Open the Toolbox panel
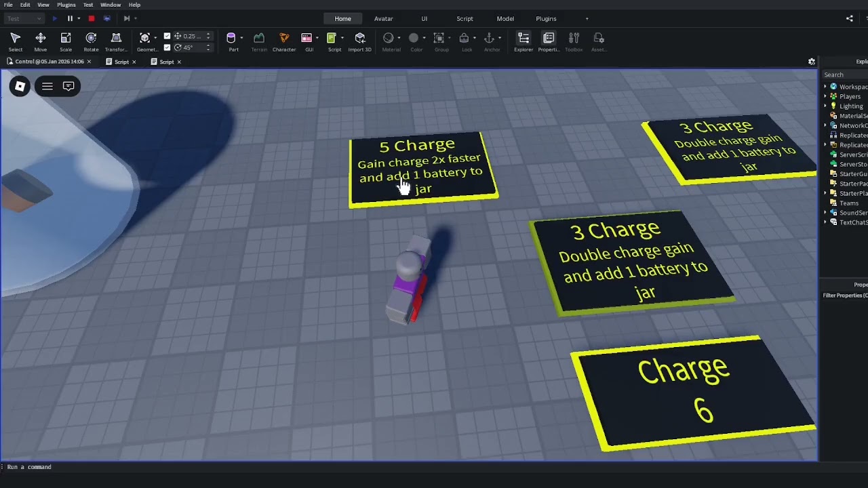Viewport: 868px width, 488px height. [x=574, y=42]
